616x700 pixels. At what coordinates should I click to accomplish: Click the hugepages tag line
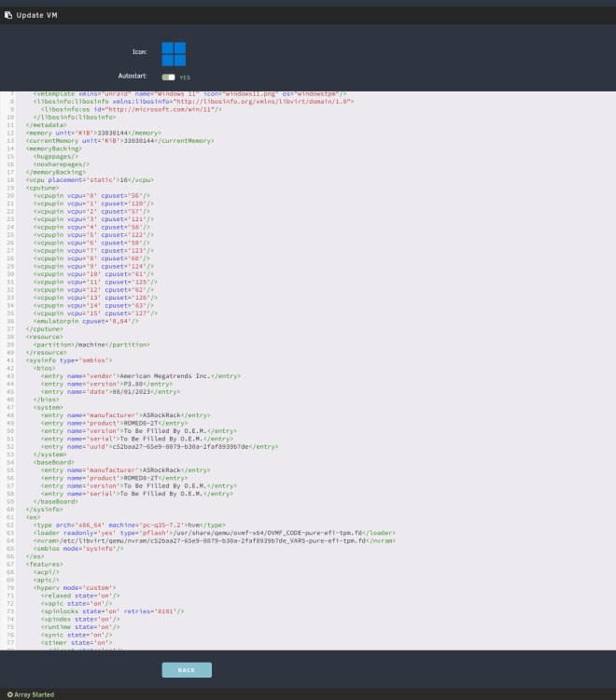click(56, 156)
